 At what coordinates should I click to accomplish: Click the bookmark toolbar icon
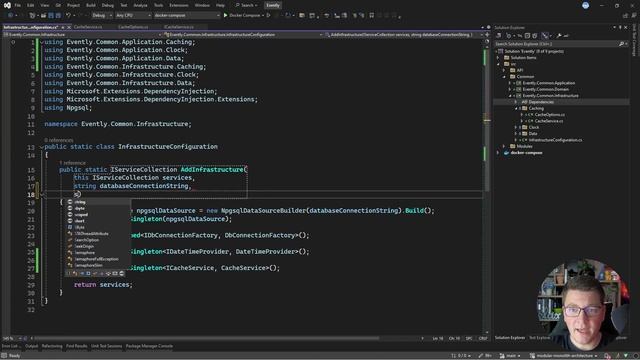pyautogui.click(x=371, y=15)
